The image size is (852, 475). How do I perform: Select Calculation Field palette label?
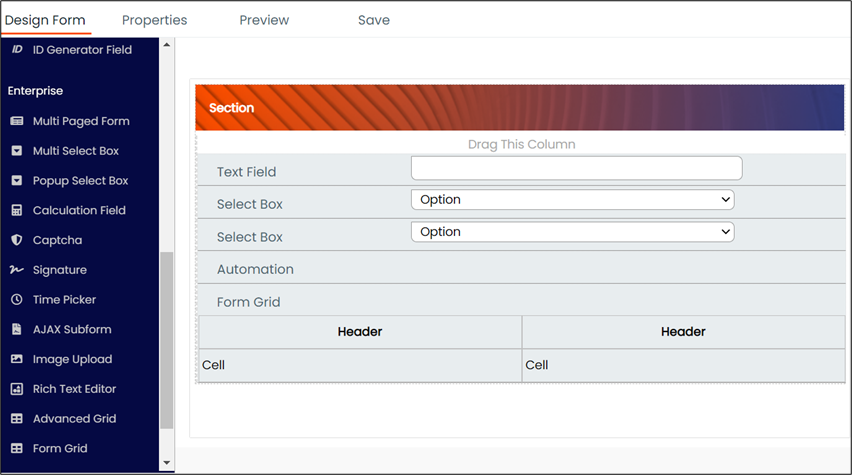(79, 210)
